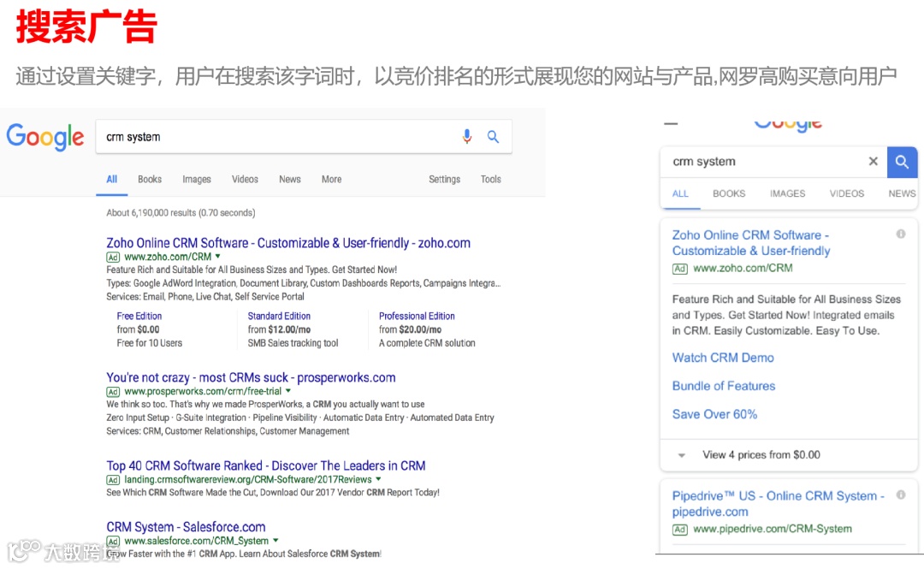Click Ad badge in mobile Pipedrive card

679,530
